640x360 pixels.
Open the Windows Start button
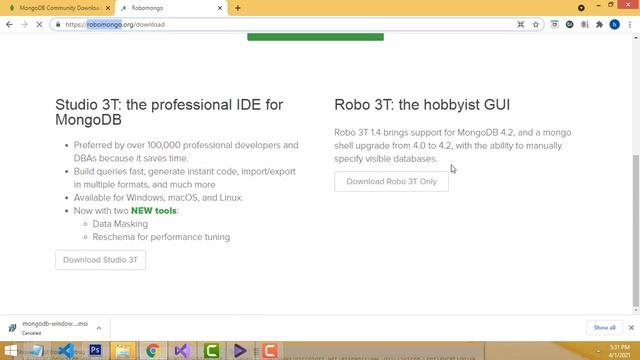pyautogui.click(x=11, y=351)
